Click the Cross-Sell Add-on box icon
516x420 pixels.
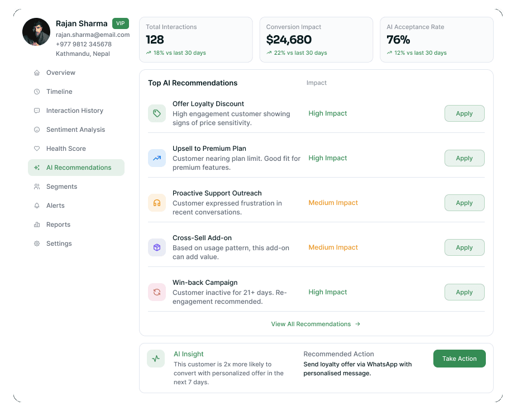pyautogui.click(x=157, y=247)
